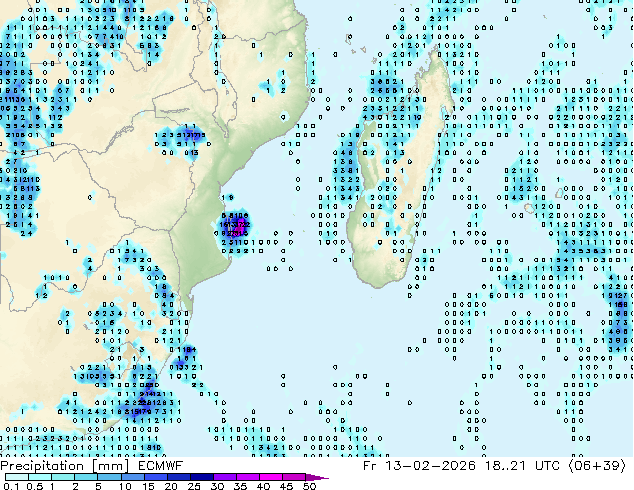Viewport: 634px width, 490px height.
Task: Click the 40–45 mm magenta swatch
Action: [x=271, y=477]
